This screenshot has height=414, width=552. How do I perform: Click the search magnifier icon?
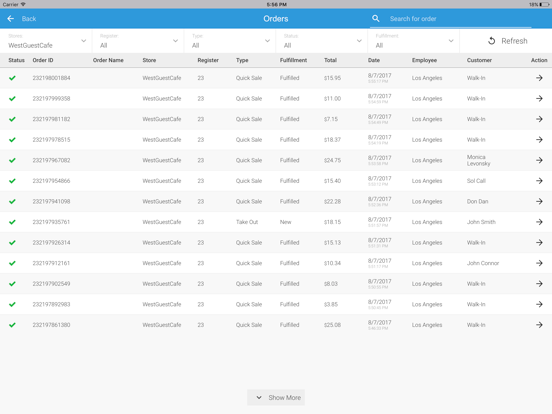pyautogui.click(x=376, y=19)
